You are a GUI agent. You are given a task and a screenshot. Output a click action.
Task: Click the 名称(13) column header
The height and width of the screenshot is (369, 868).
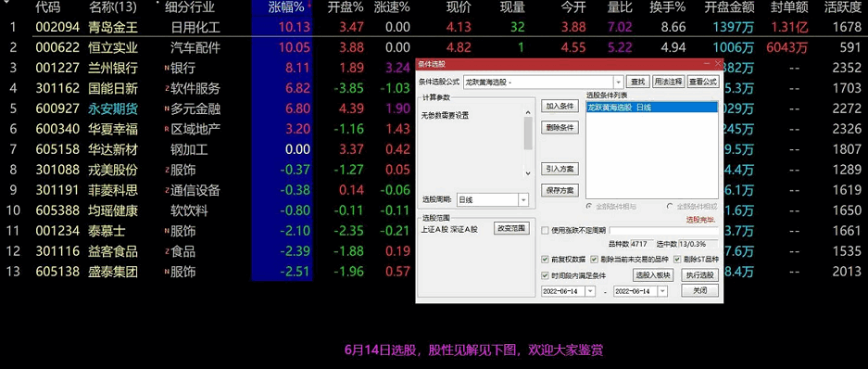tap(113, 7)
